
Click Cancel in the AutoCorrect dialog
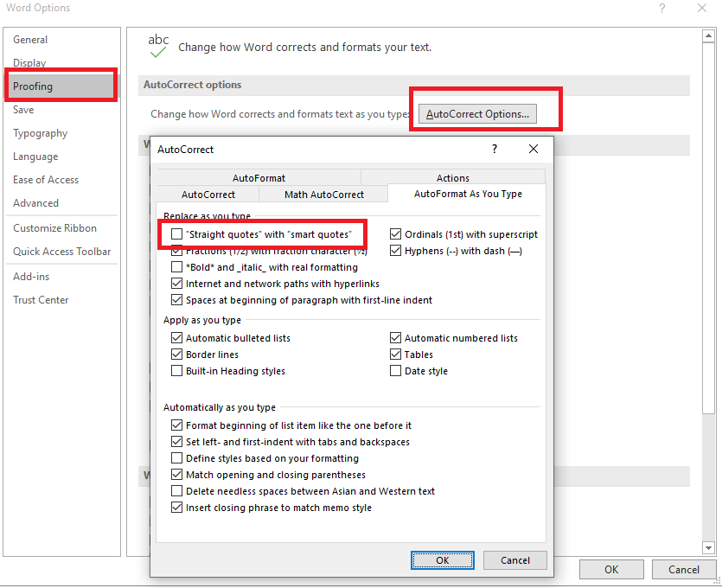(515, 560)
